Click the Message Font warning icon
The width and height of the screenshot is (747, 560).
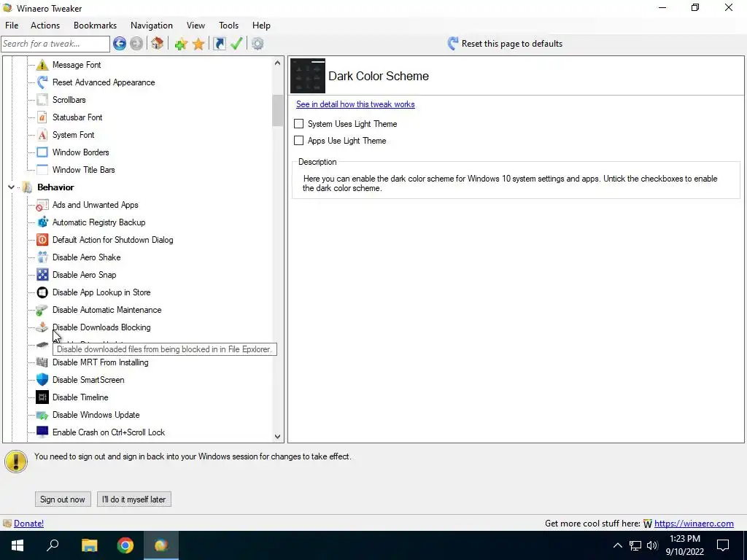coord(42,65)
